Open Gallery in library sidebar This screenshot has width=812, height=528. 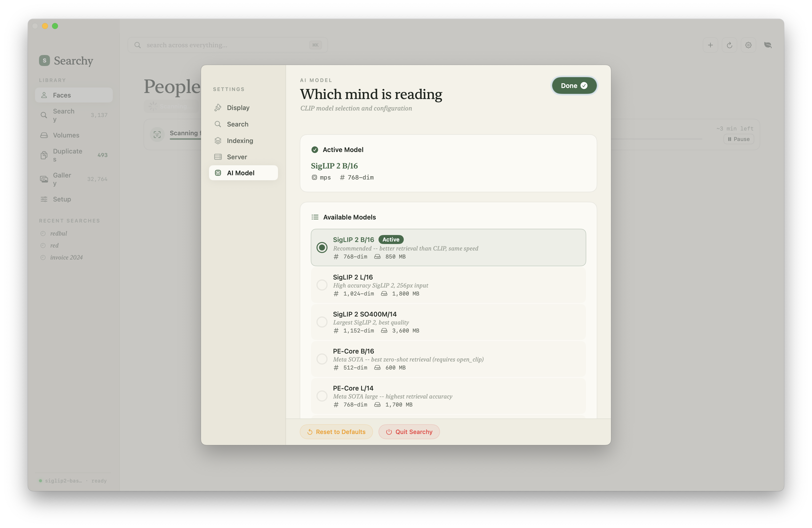pyautogui.click(x=74, y=179)
